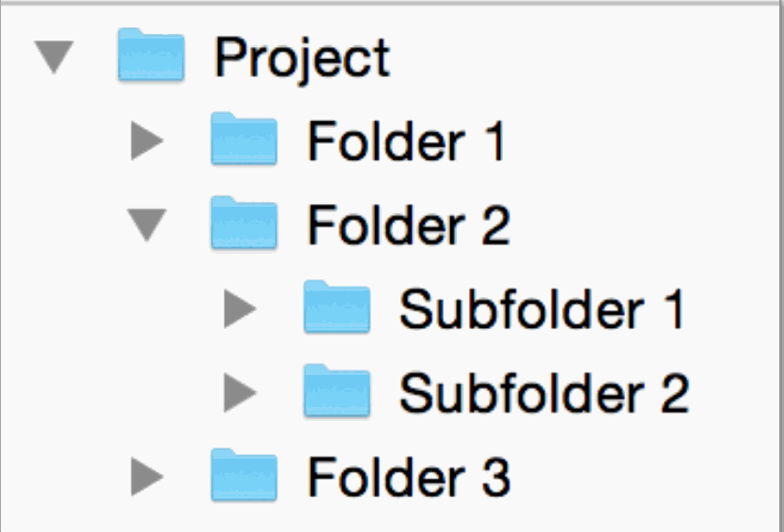This screenshot has width=784, height=532.
Task: Collapse Folder 2 using its triangle
Action: tap(147, 226)
